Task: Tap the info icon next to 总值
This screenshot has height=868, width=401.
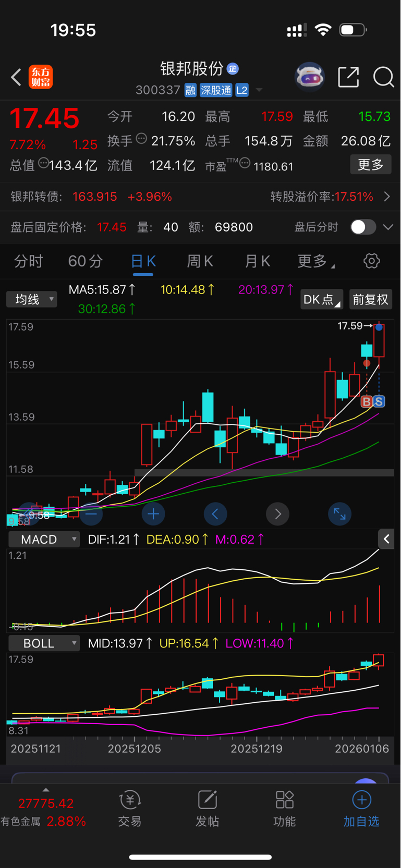Action: point(43,163)
